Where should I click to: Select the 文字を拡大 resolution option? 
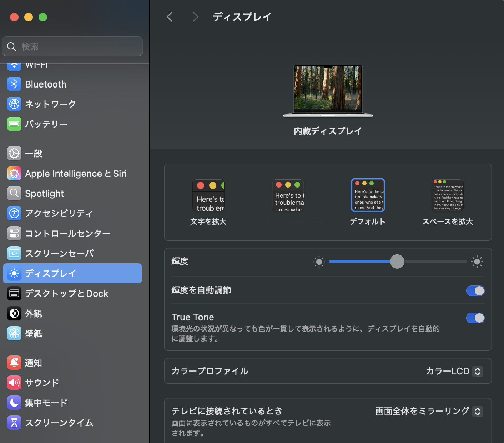(x=208, y=195)
